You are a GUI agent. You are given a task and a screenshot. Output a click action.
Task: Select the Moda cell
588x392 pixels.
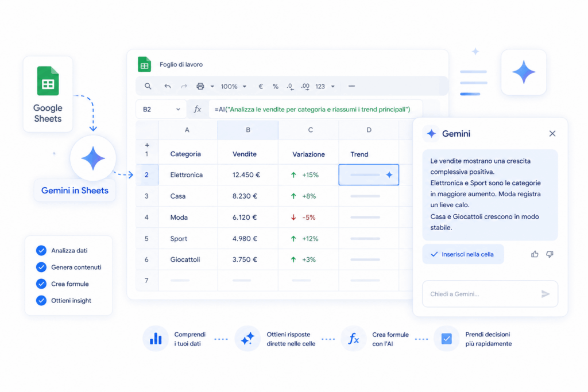(188, 218)
